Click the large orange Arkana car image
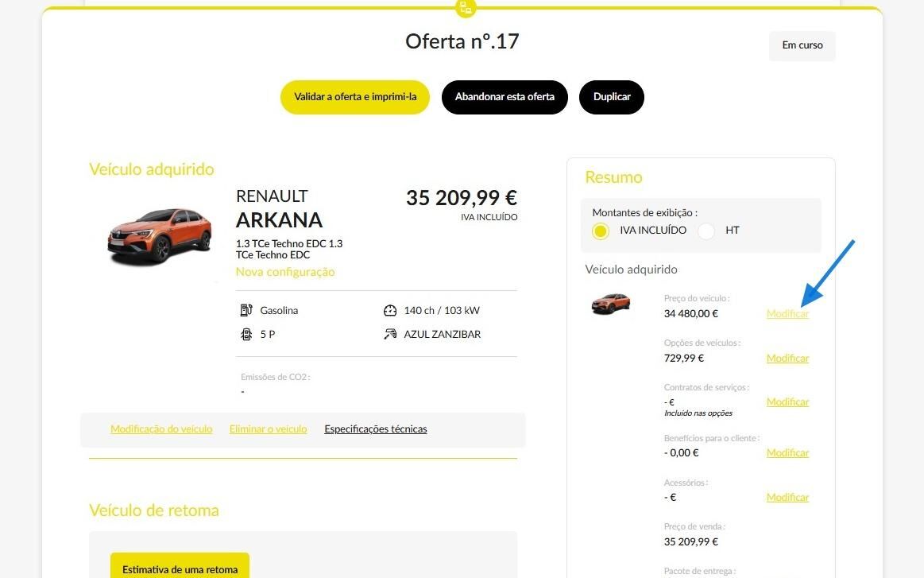924x578 pixels. point(159,236)
